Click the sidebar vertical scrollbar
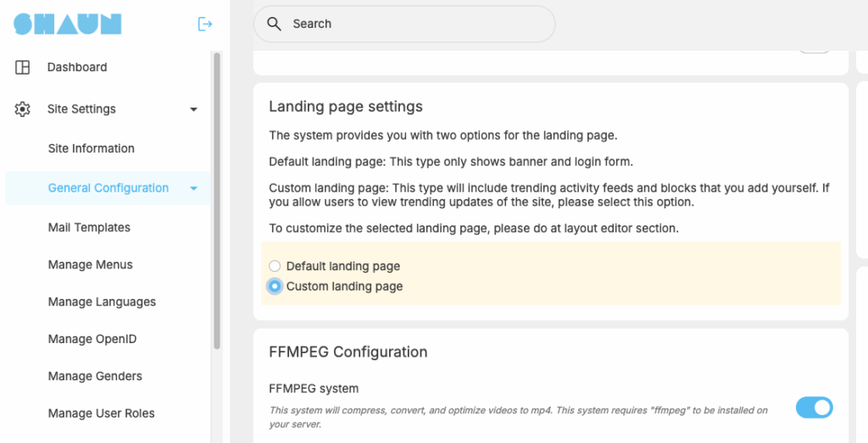This screenshot has width=868, height=443. (x=217, y=201)
